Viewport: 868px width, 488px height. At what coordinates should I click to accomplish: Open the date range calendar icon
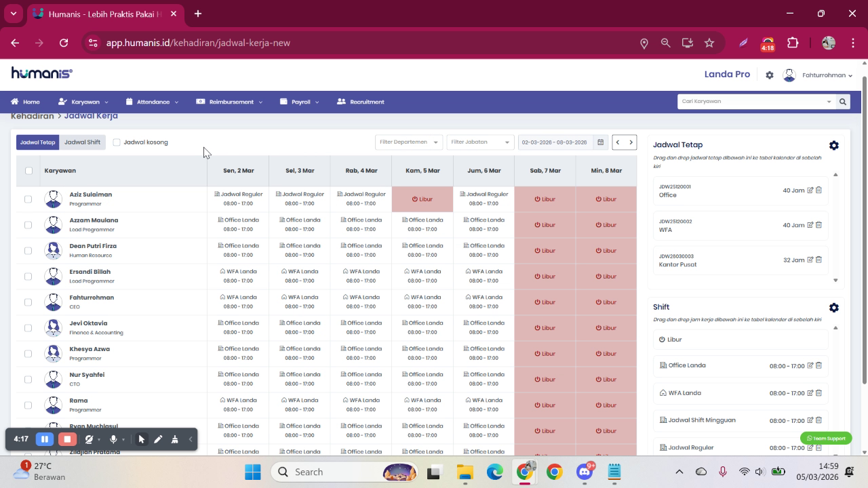[600, 142]
